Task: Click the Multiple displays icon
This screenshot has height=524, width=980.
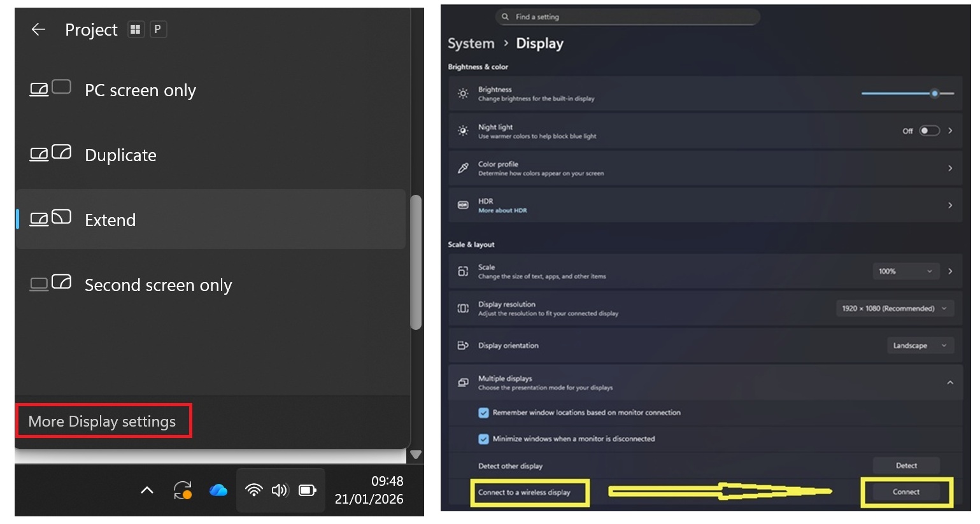Action: pyautogui.click(x=464, y=382)
